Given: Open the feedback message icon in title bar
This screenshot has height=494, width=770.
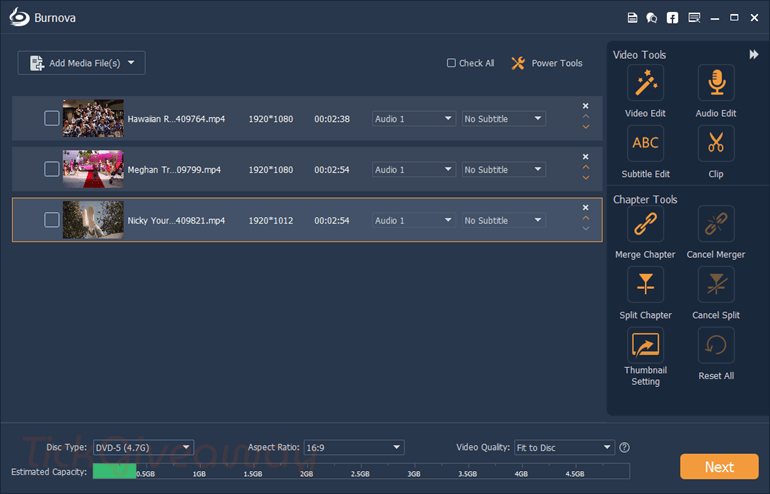Looking at the screenshot, I should point(694,18).
